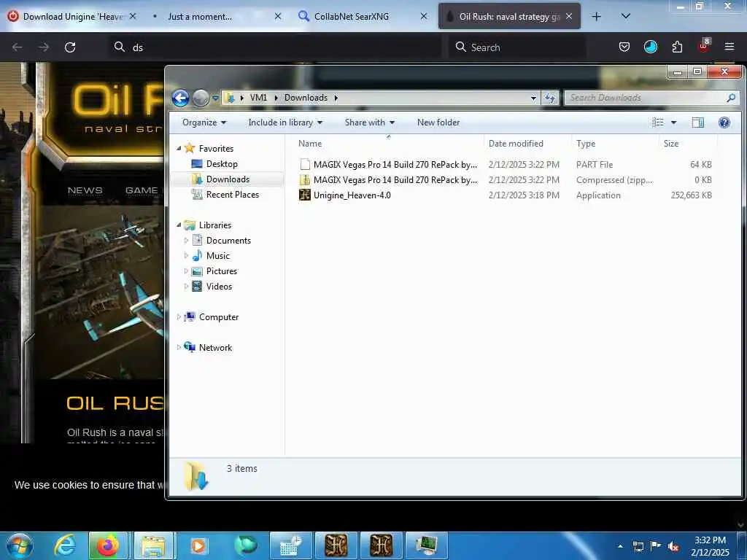Expand the Pictures library node

pyautogui.click(x=186, y=271)
